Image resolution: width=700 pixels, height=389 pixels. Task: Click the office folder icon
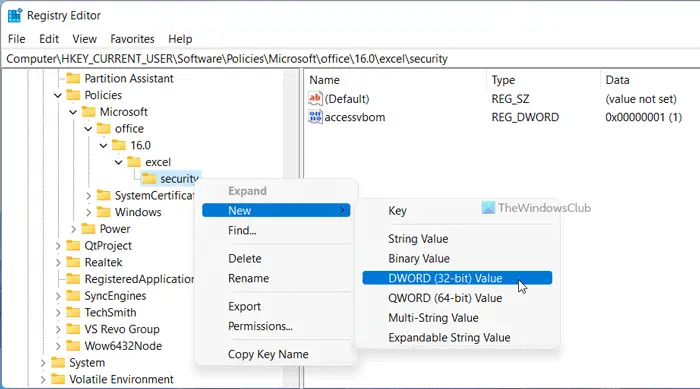[104, 129]
